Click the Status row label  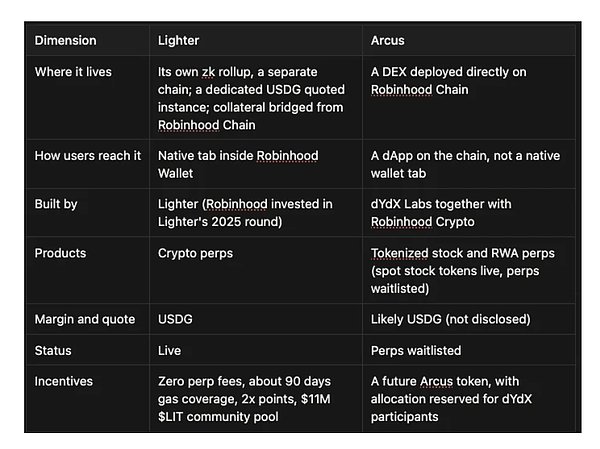(x=53, y=351)
